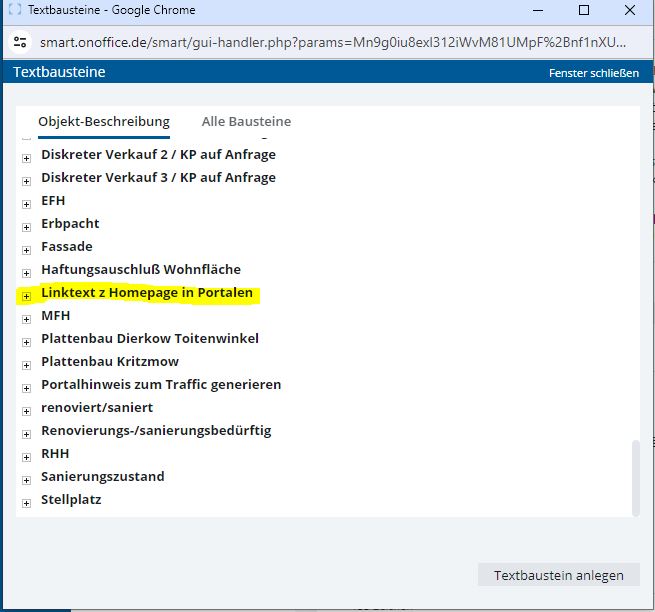655x612 pixels.
Task: Click the Textbaustein anlegen button
Action: tap(559, 575)
